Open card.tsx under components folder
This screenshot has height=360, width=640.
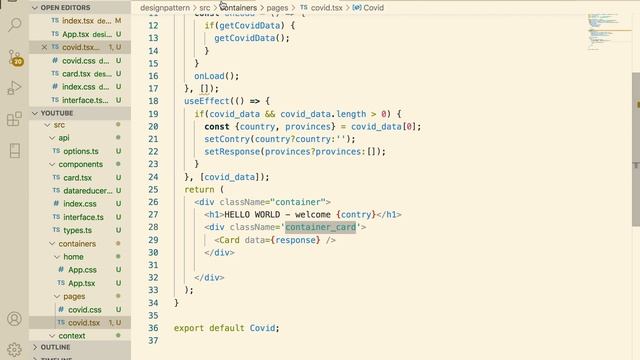click(x=80, y=178)
